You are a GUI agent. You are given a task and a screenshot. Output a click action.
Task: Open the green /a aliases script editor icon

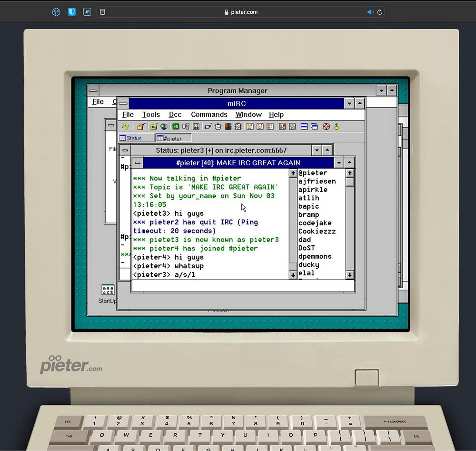point(176,127)
